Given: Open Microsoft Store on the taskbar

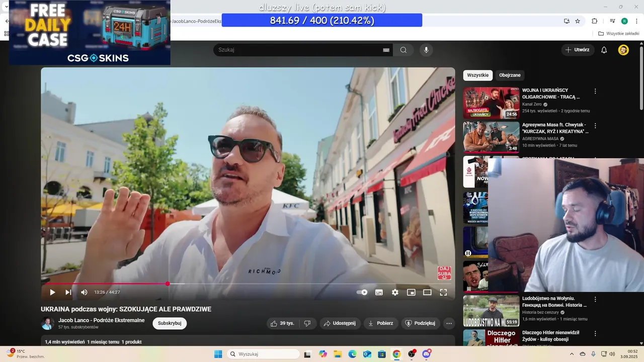Looking at the screenshot, I should point(382,354).
